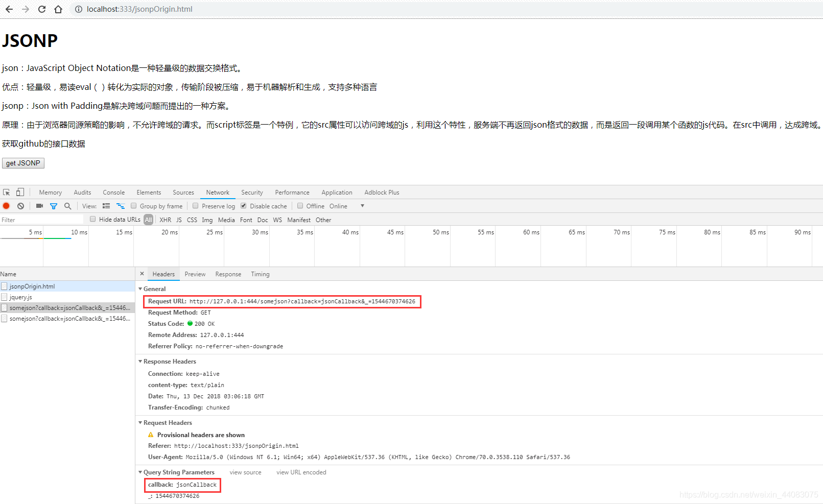The width and height of the screenshot is (823, 504).
Task: Select the last somejson?callback request row
Action: coord(67,319)
